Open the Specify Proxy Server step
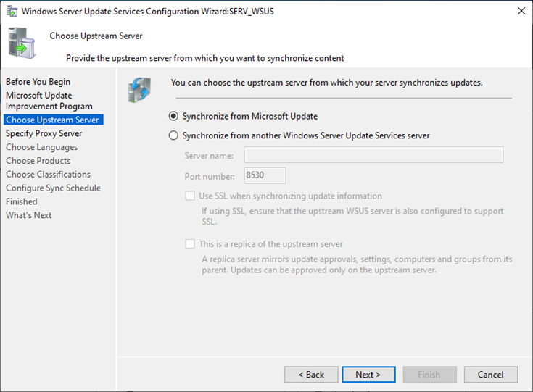The image size is (533, 392). pos(44,133)
